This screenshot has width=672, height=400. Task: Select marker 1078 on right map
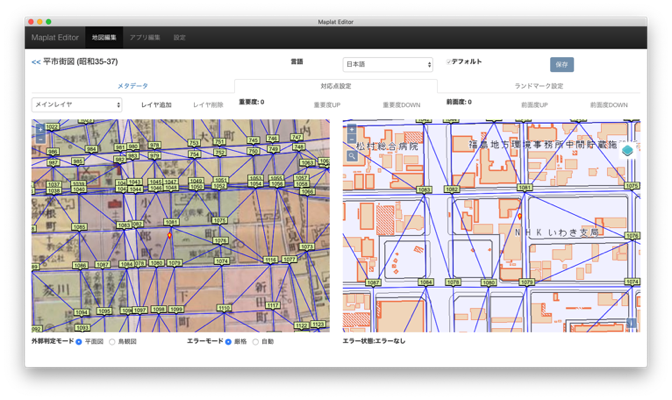[x=453, y=282]
